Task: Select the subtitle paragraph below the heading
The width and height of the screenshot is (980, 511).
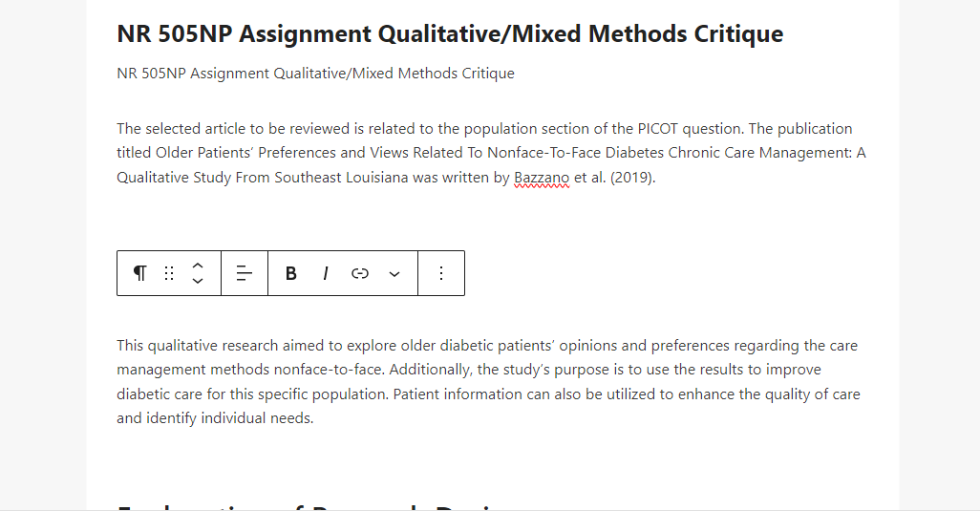Action: pyautogui.click(x=315, y=74)
